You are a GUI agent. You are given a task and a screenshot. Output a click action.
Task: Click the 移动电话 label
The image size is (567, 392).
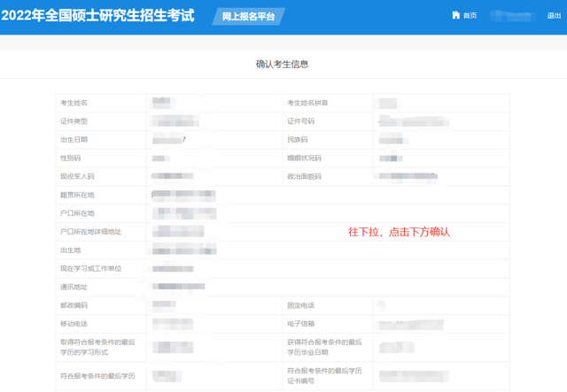click(x=74, y=324)
